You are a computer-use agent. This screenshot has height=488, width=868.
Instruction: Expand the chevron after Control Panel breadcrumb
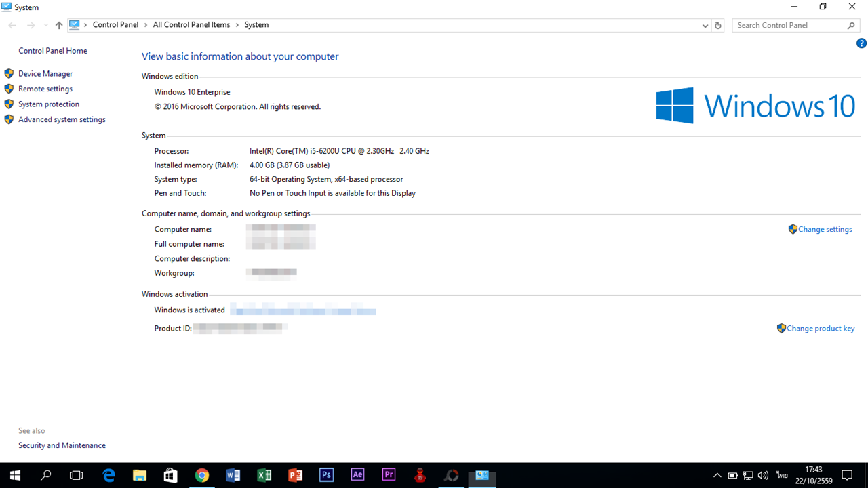point(146,25)
